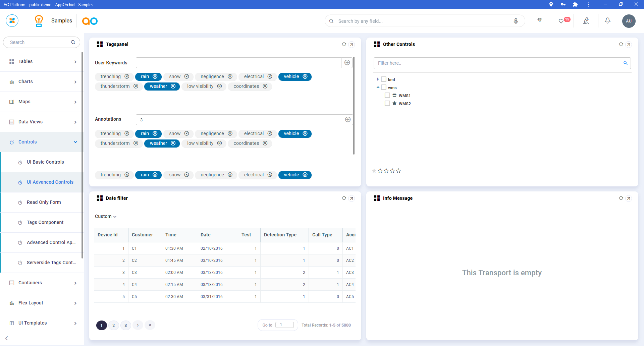The image size is (644, 346).
Task: Click the microphone icon in search bar
Action: 516,21
